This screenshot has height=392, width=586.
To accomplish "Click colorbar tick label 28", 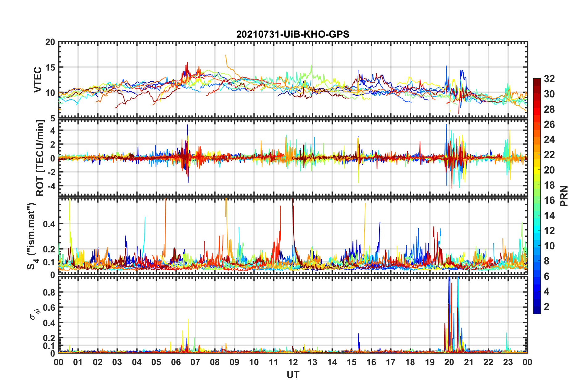I will click(549, 109).
